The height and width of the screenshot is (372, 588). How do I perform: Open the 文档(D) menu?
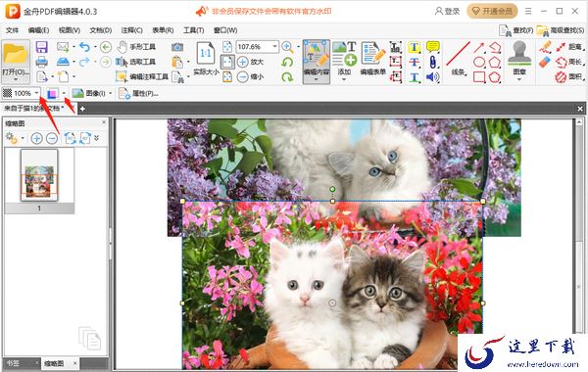point(101,30)
